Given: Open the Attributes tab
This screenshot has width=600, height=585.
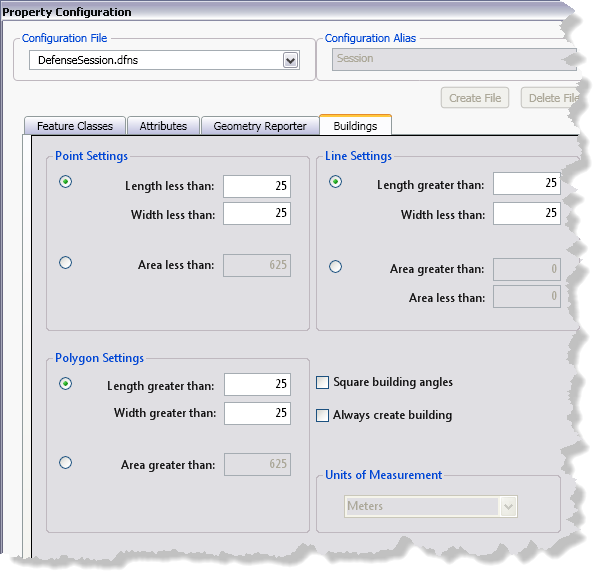Looking at the screenshot, I should click(x=163, y=126).
